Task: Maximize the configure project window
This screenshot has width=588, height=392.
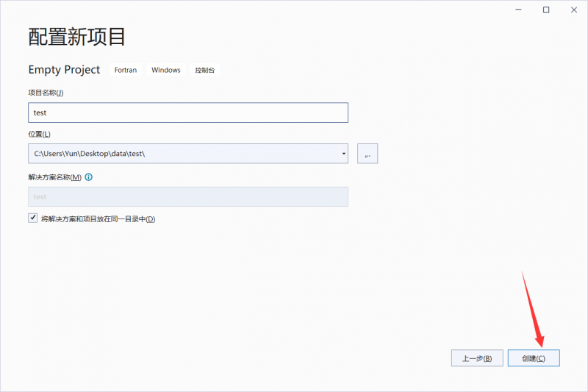Action: pyautogui.click(x=546, y=10)
